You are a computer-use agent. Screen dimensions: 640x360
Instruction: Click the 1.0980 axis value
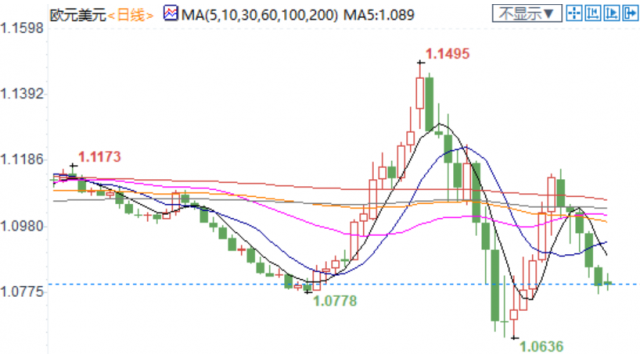coord(22,226)
